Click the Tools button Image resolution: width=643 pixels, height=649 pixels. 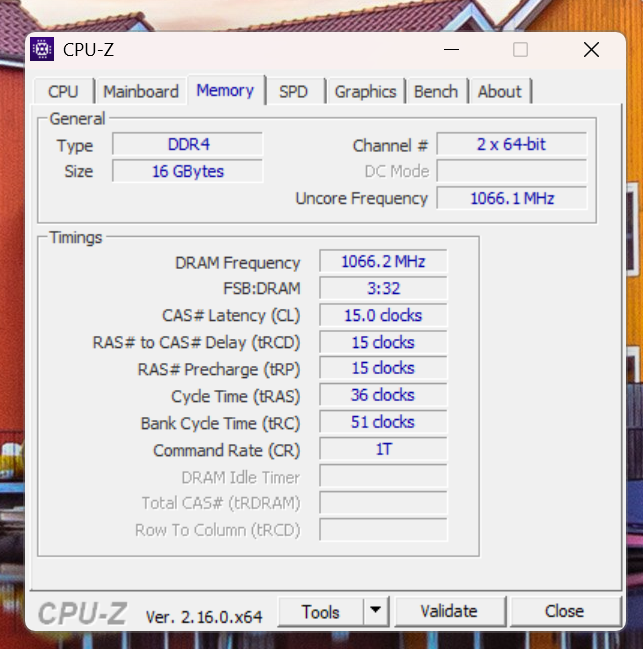[x=321, y=612]
